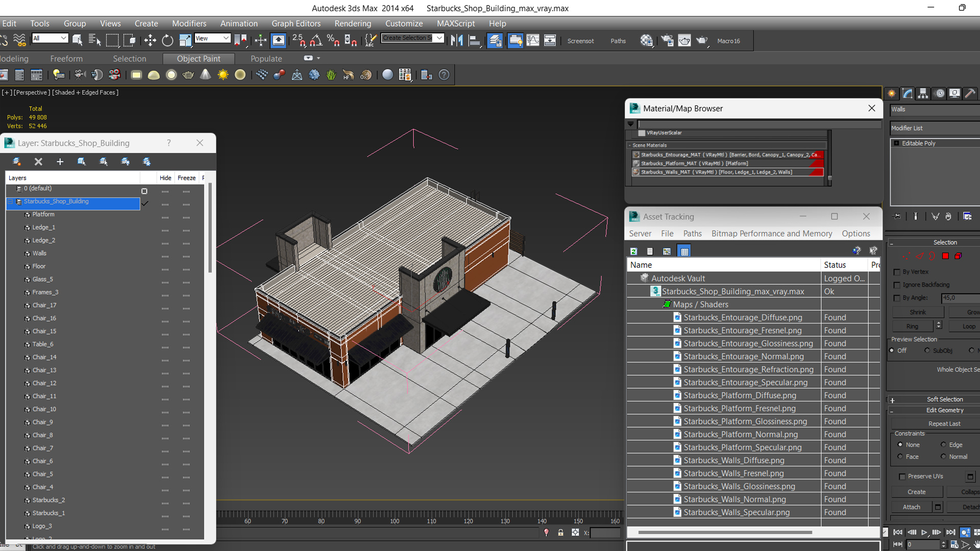980x551 pixels.
Task: Click the Screensot toolbar button
Action: (x=580, y=41)
